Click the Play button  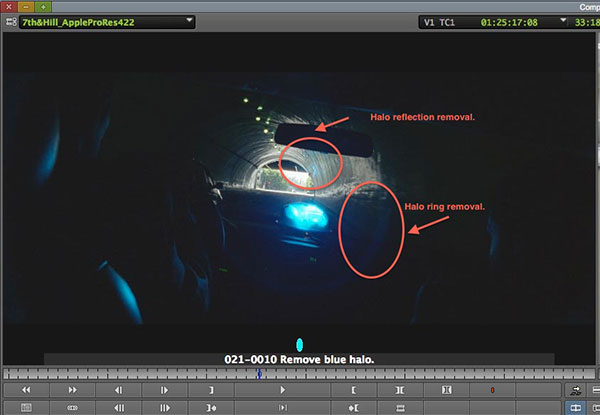[282, 390]
